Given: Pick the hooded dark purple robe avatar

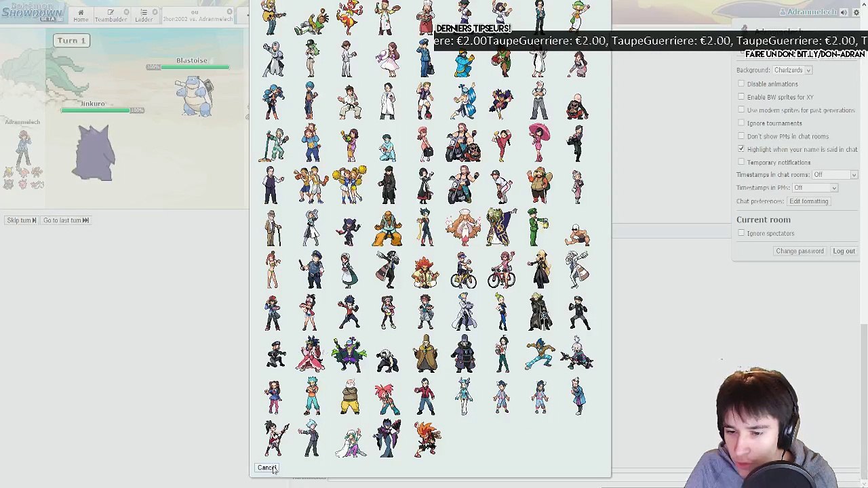Looking at the screenshot, I should [x=465, y=354].
